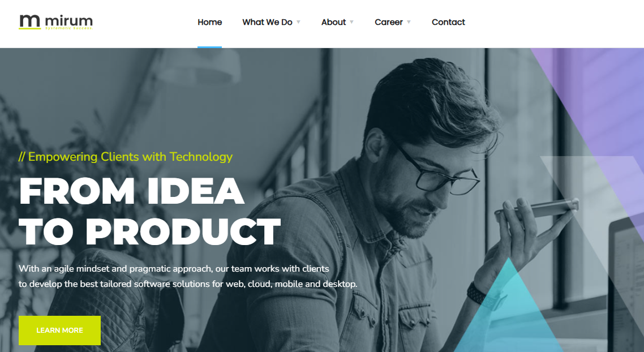The width and height of the screenshot is (644, 352).
Task: Click the man's eyeglasses in hero photo
Action: (435, 169)
